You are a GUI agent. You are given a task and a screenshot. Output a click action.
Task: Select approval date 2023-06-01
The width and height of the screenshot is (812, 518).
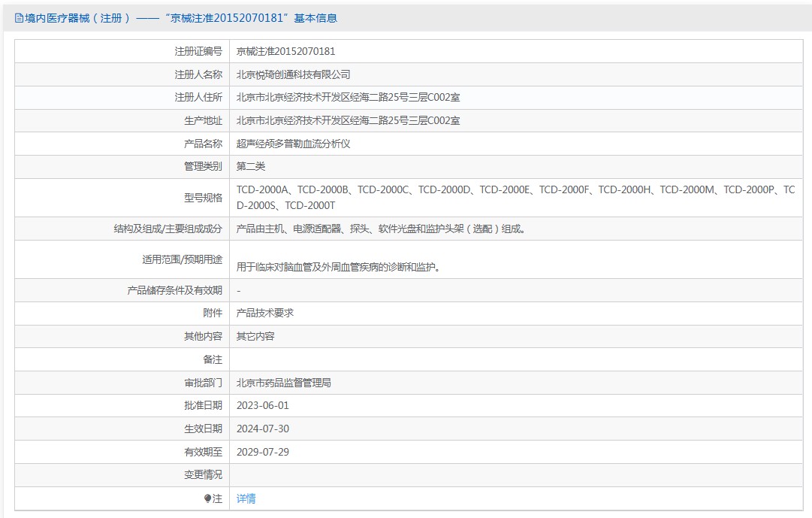[x=263, y=405]
